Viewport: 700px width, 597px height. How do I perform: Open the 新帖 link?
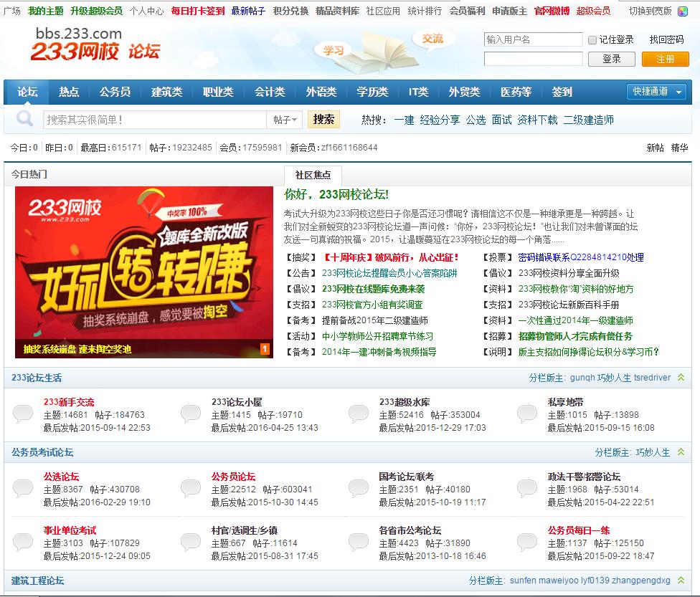(x=655, y=148)
